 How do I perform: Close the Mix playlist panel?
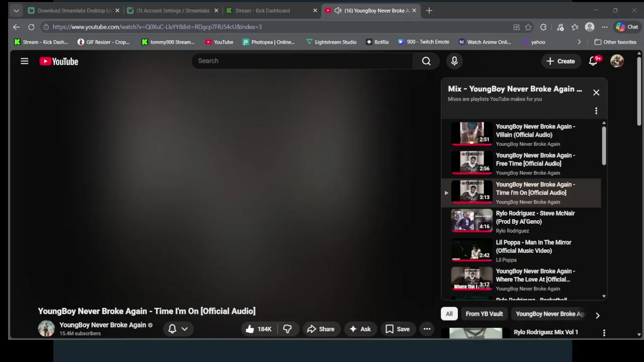coord(596,93)
